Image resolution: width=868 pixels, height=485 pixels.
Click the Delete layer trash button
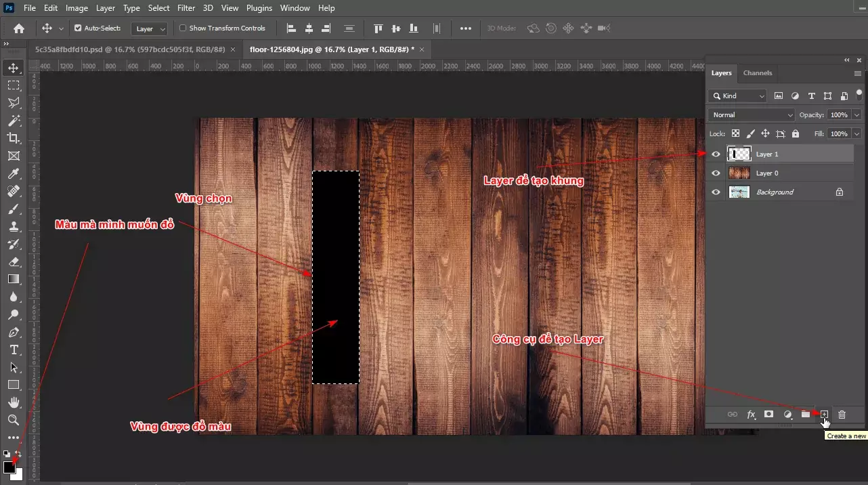(842, 415)
